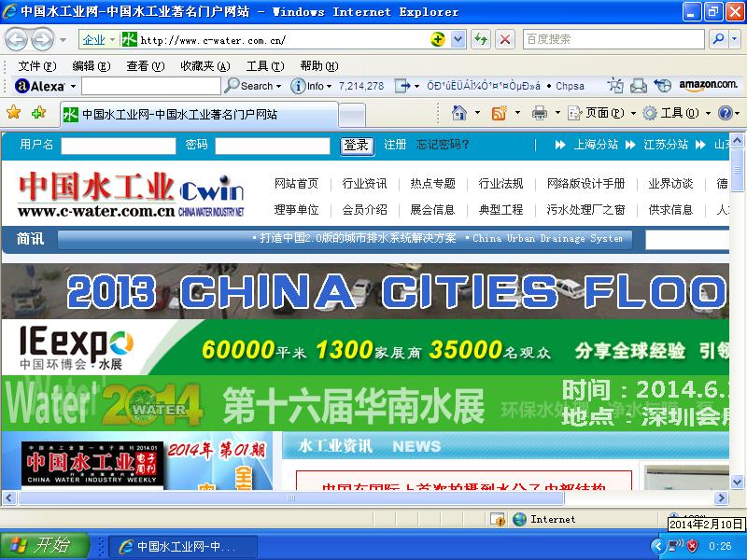This screenshot has height=560, width=747.
Task: Click the 第十六届华南水展 banner
Action: (365, 404)
